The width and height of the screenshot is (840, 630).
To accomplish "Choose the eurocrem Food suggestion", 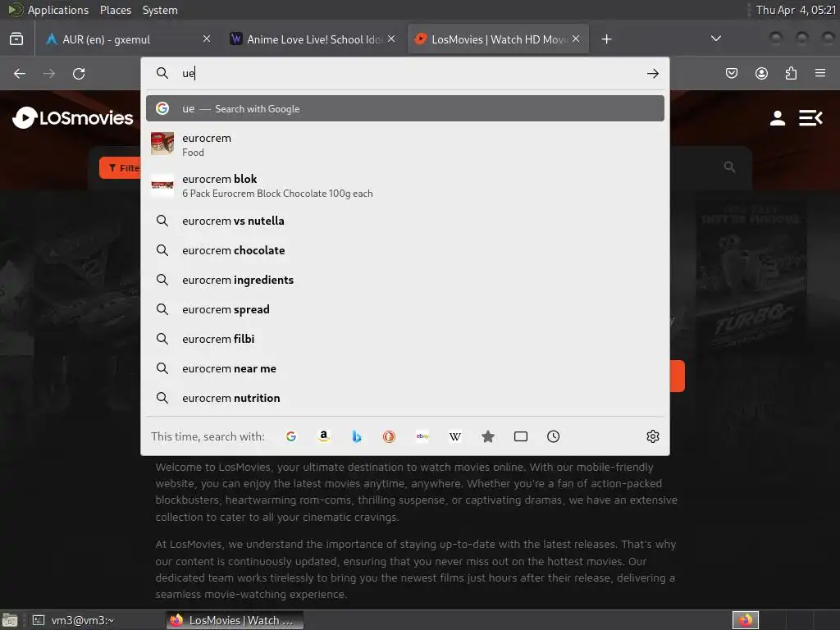I will (405, 144).
